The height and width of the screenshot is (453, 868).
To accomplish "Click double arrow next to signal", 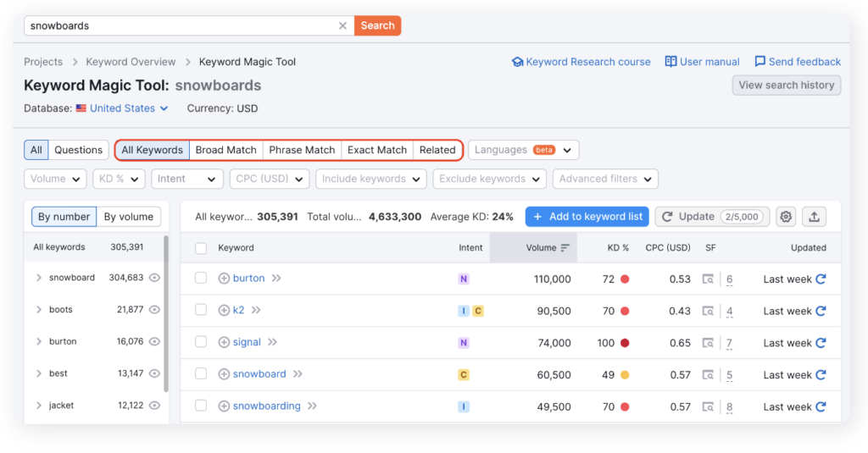I will 272,342.
